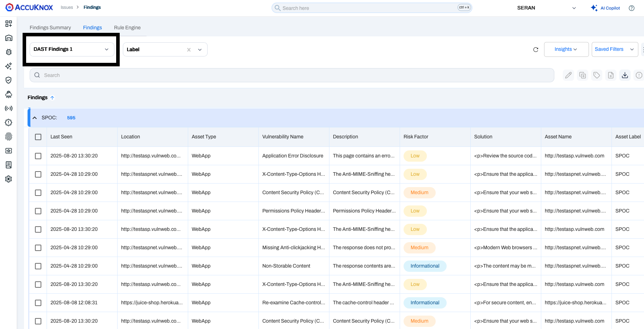Open the settings gear in sidebar
Image resolution: width=644 pixels, height=329 pixels.
[x=9, y=179]
